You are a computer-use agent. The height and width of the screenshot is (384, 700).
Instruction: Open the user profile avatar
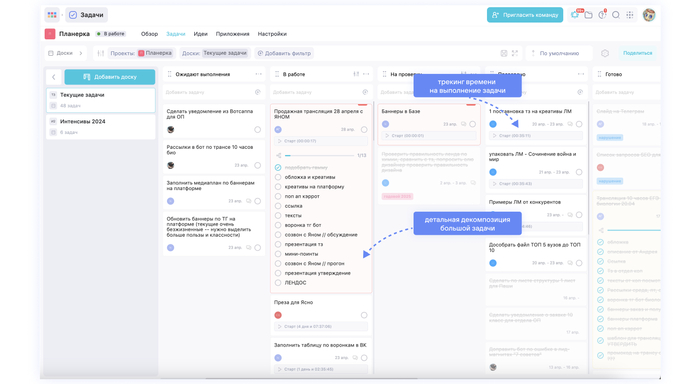pos(649,15)
